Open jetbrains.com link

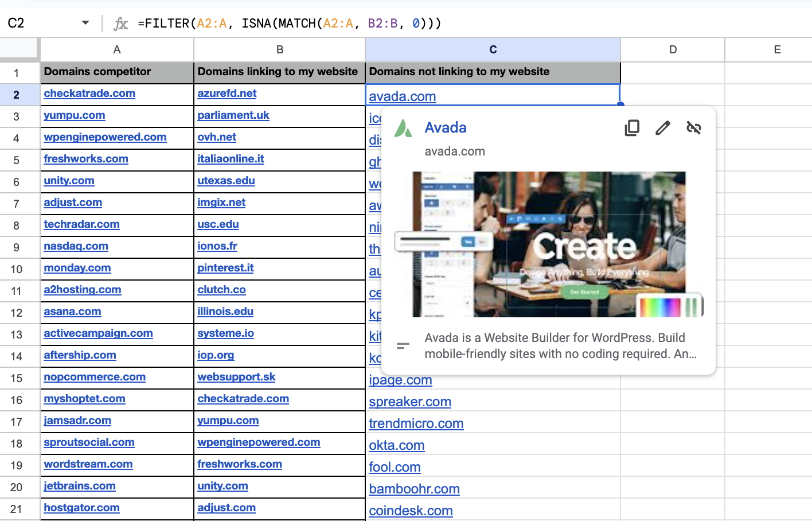point(80,486)
